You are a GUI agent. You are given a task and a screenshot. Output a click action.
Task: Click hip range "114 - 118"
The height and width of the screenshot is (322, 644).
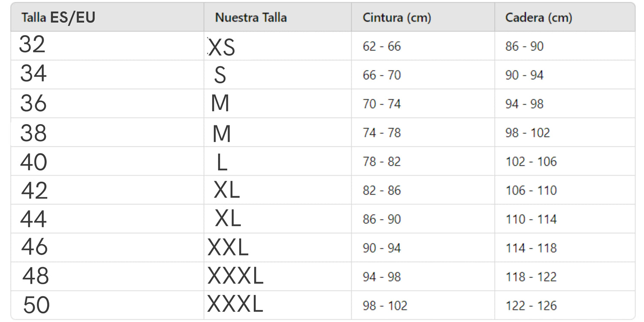pos(531,248)
